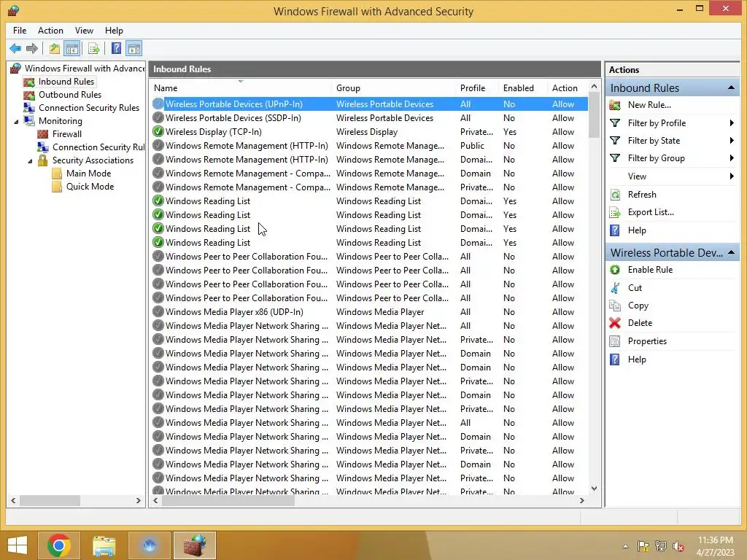The height and width of the screenshot is (560, 747).
Task: Open the Action menu
Action: [50, 31]
